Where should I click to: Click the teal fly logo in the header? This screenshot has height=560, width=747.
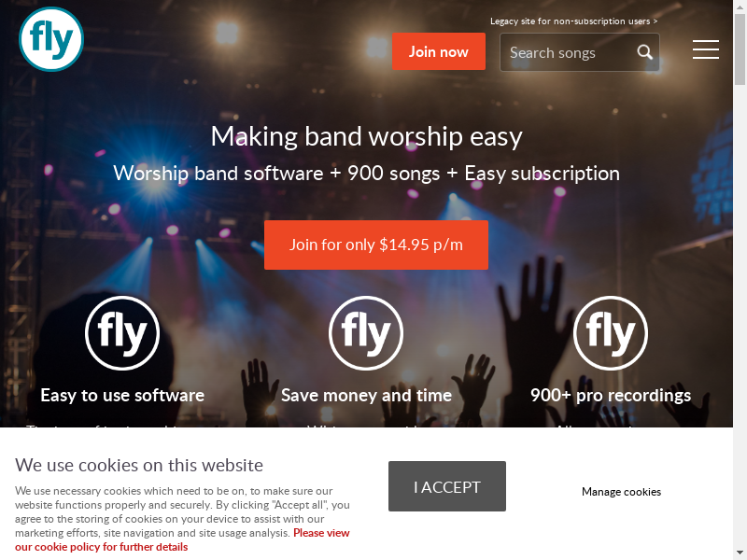coord(51,39)
